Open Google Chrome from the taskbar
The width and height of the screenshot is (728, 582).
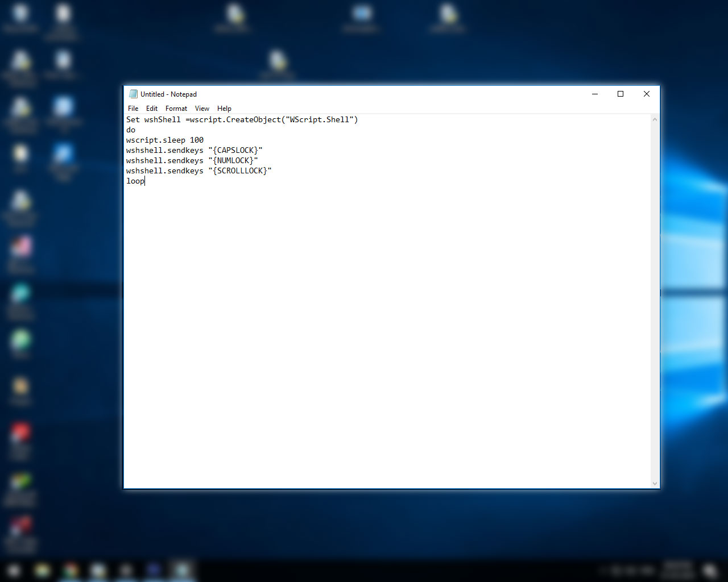point(70,570)
